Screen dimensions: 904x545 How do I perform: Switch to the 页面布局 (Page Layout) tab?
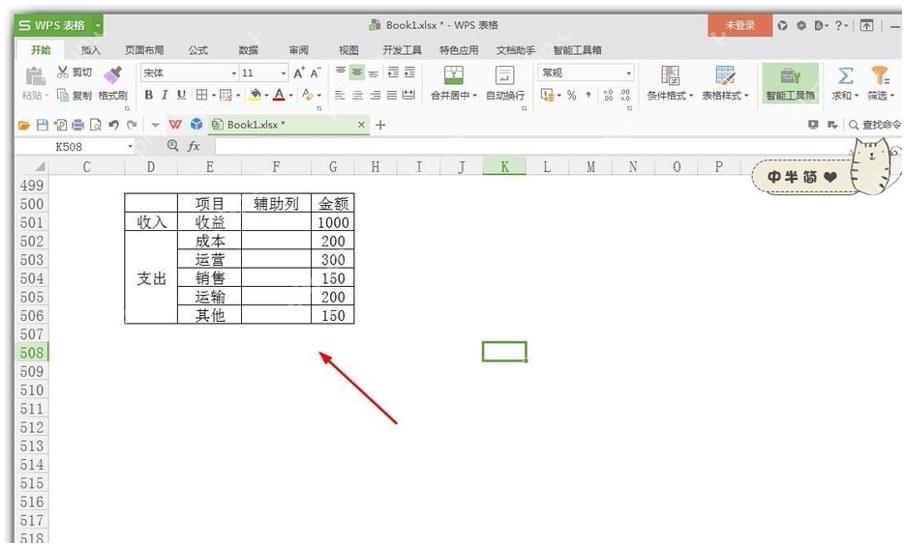[144, 50]
